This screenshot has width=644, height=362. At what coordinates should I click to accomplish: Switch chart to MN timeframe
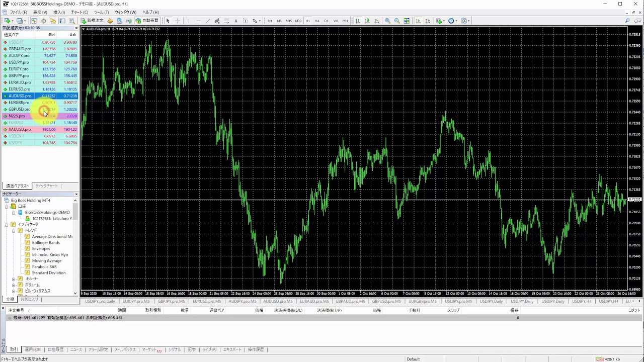(x=345, y=21)
